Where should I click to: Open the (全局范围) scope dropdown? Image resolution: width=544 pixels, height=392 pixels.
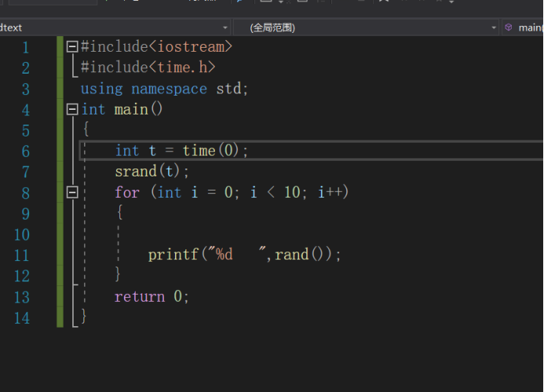click(x=367, y=27)
